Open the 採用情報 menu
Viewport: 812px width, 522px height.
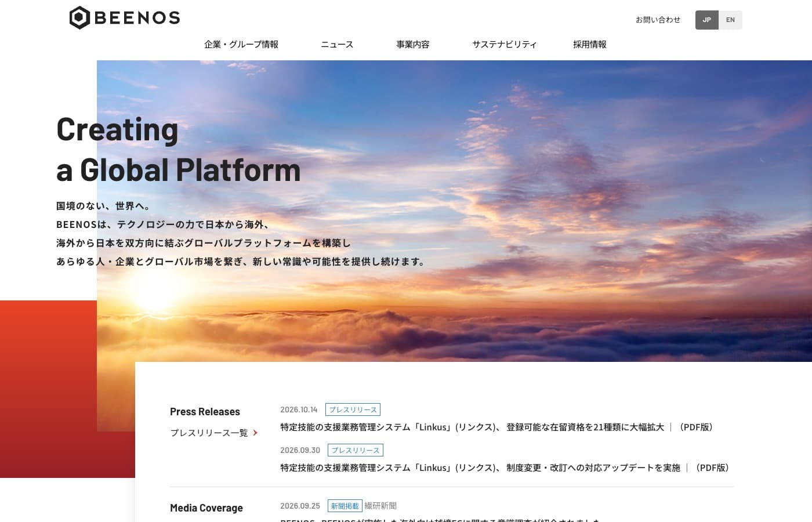click(590, 44)
